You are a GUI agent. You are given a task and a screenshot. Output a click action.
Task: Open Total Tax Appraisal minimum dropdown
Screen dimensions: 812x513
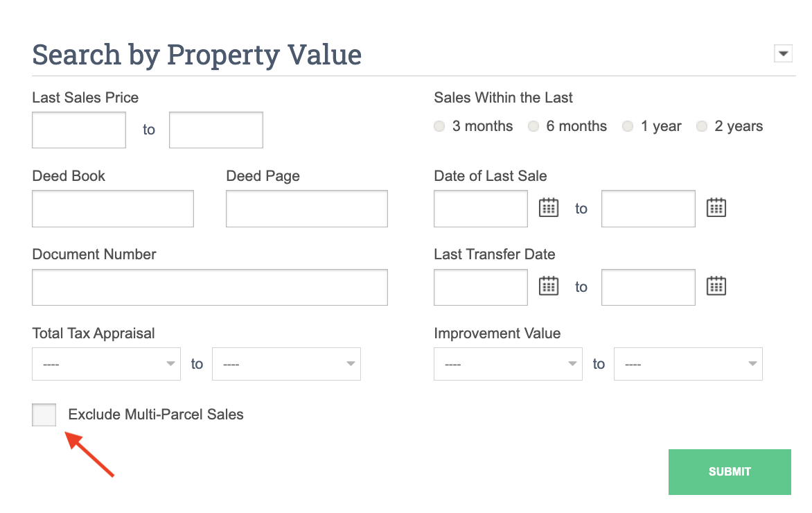(x=106, y=364)
